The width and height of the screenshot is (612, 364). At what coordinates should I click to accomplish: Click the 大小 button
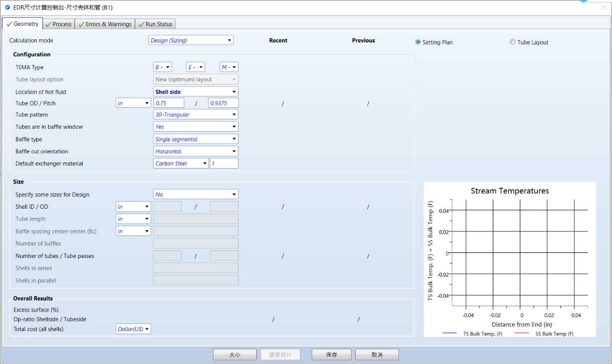(235, 354)
